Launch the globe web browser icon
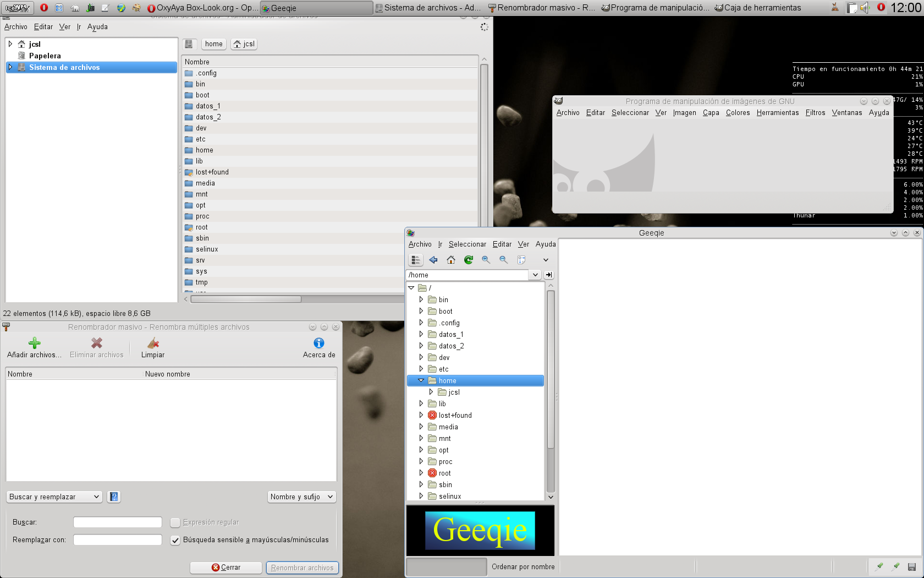Viewport: 924px width, 578px height. coord(121,8)
